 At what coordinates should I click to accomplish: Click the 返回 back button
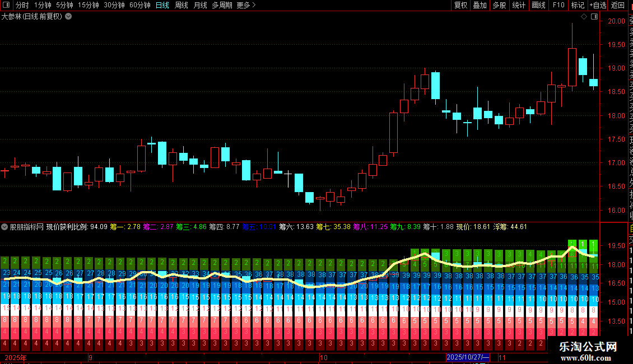click(618, 5)
